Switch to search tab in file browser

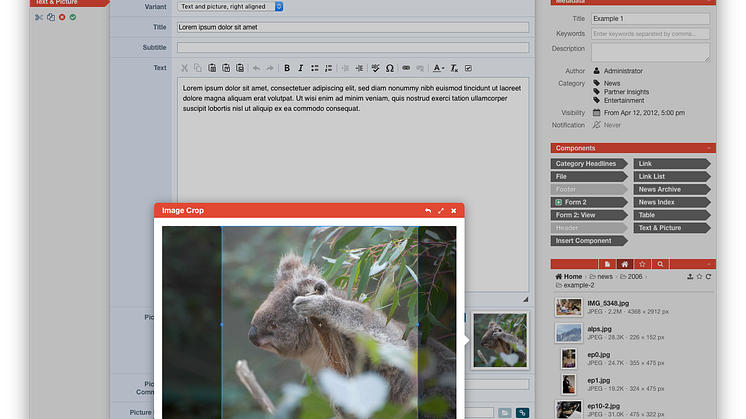point(660,264)
